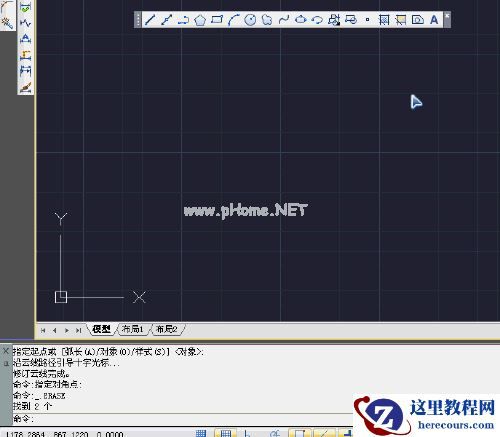Switch to the 布局1 layout tab
This screenshot has width=500, height=437.
click(x=133, y=329)
